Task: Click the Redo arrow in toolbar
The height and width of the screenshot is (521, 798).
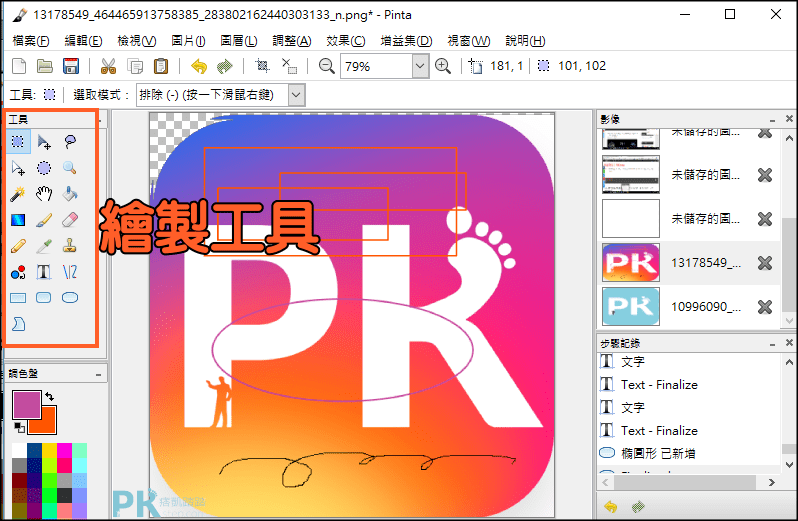Action: pyautogui.click(x=224, y=66)
